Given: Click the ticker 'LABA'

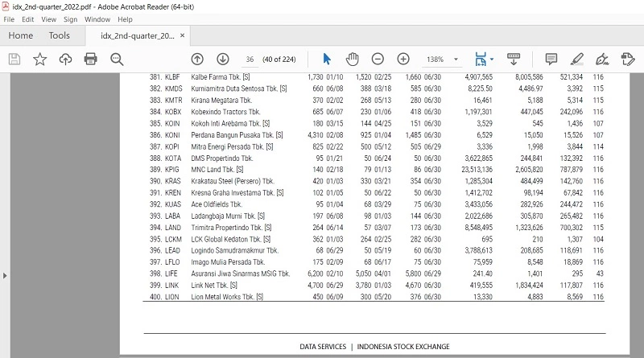Looking at the screenshot, I should pyautogui.click(x=172, y=216).
